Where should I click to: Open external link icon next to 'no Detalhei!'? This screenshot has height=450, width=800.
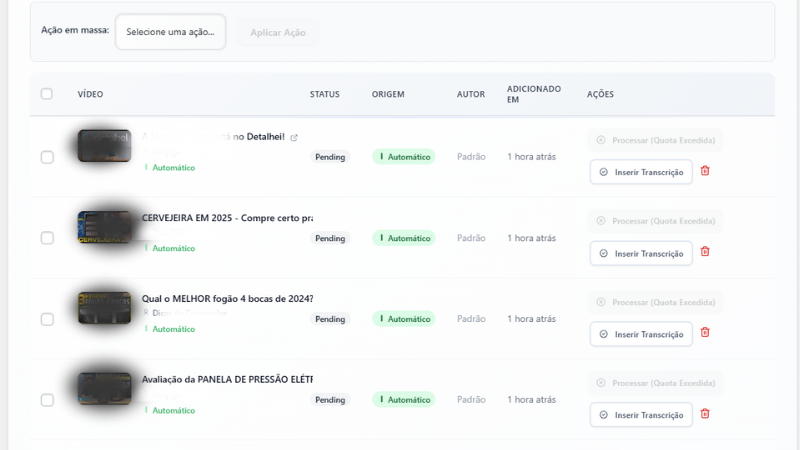(x=294, y=137)
